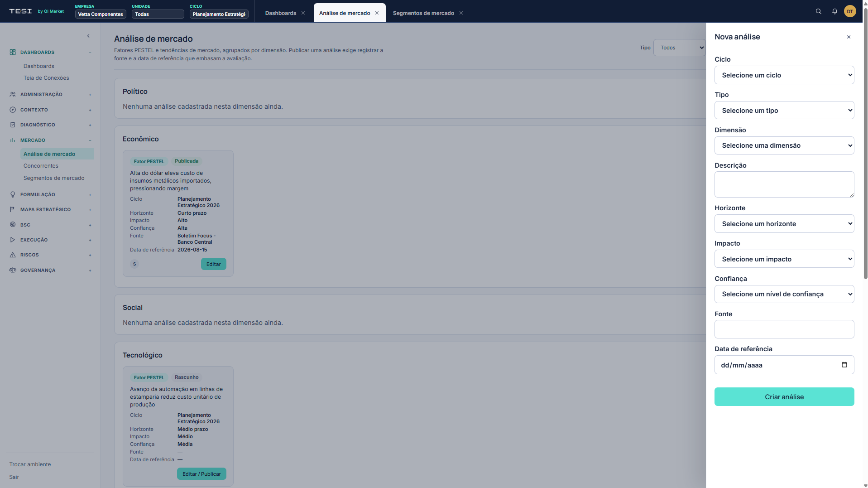Click the Governança scales icon

point(13,270)
